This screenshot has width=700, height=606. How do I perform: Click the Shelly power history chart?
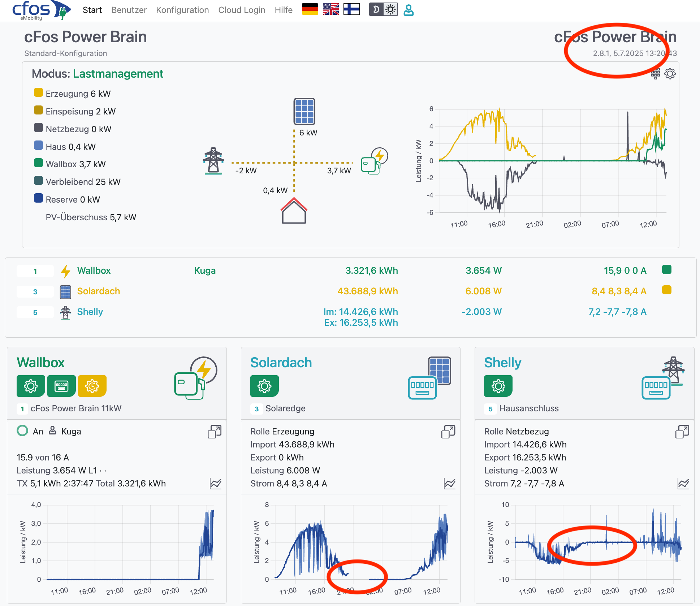pos(584,548)
